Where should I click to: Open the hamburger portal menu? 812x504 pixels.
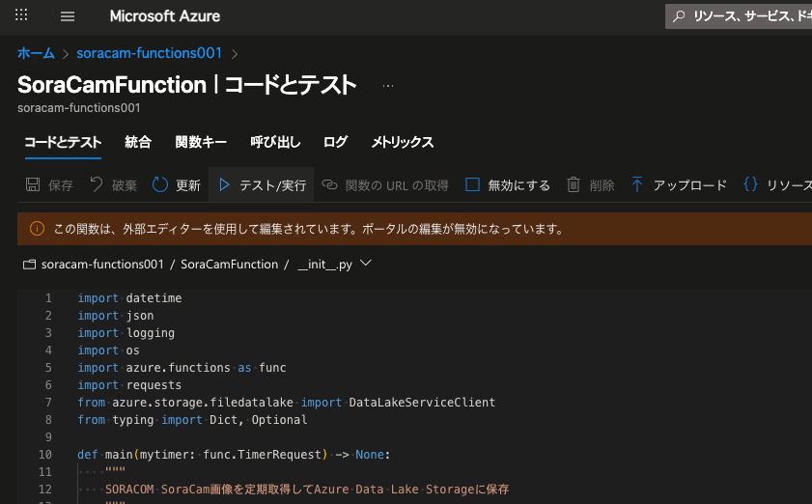pyautogui.click(x=68, y=16)
